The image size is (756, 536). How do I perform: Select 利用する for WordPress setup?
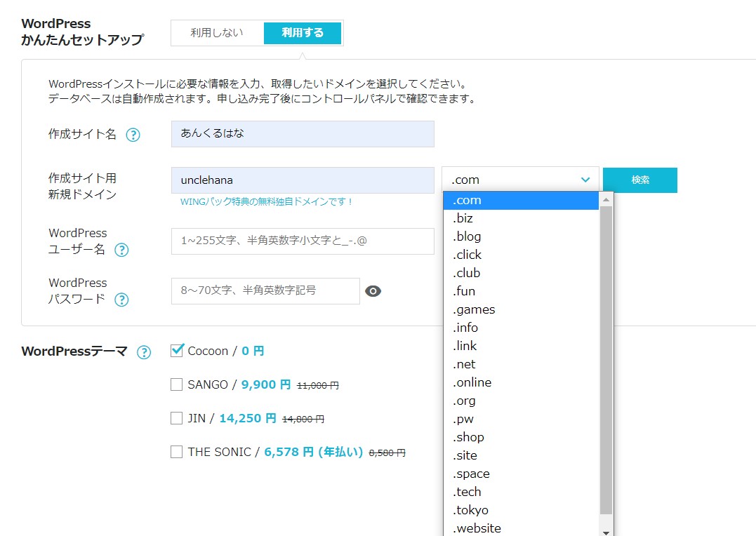(303, 33)
